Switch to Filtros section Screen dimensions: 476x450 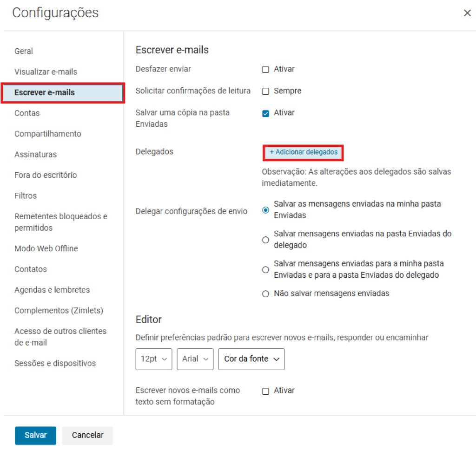pyautogui.click(x=26, y=196)
